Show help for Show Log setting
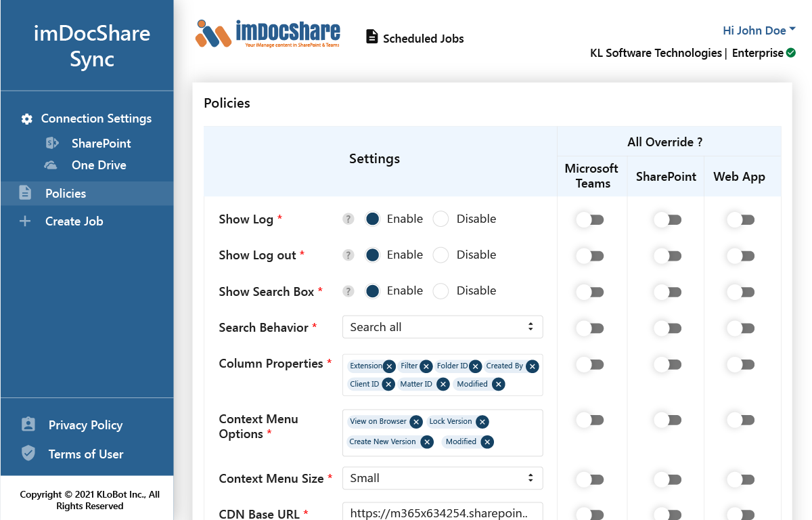812x520 pixels. pyautogui.click(x=348, y=219)
